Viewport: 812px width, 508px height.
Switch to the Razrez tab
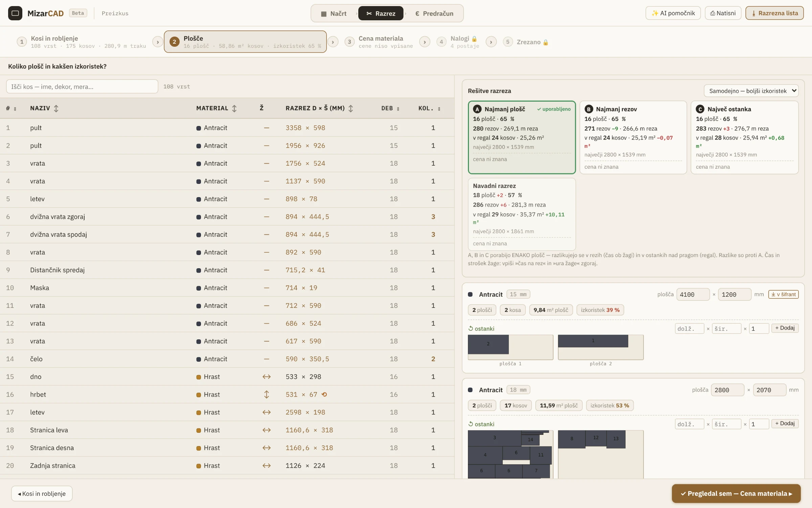(381, 14)
